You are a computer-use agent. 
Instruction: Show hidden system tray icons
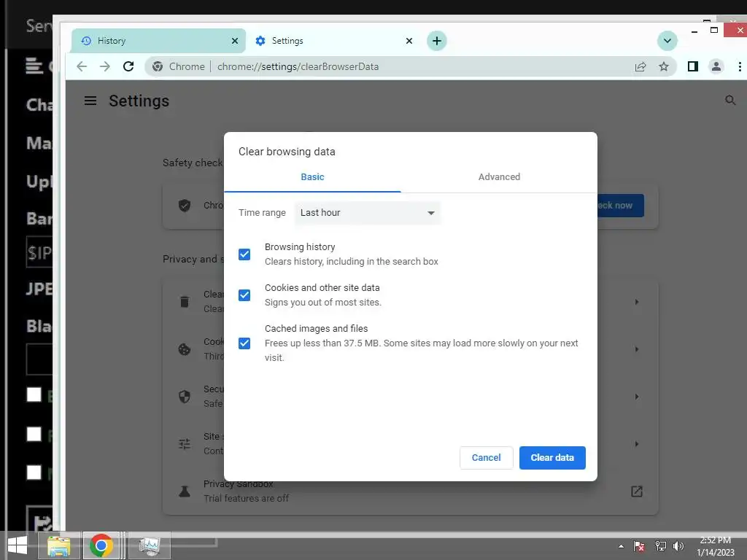point(621,547)
